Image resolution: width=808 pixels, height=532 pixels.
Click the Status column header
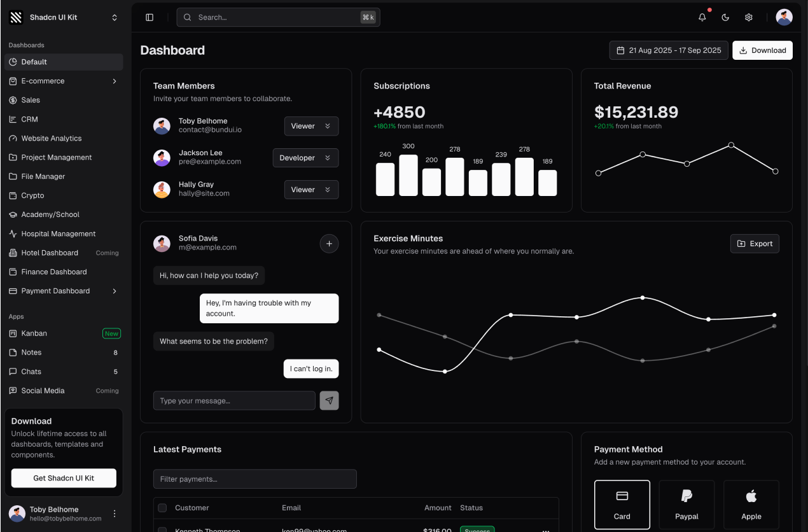pyautogui.click(x=471, y=508)
